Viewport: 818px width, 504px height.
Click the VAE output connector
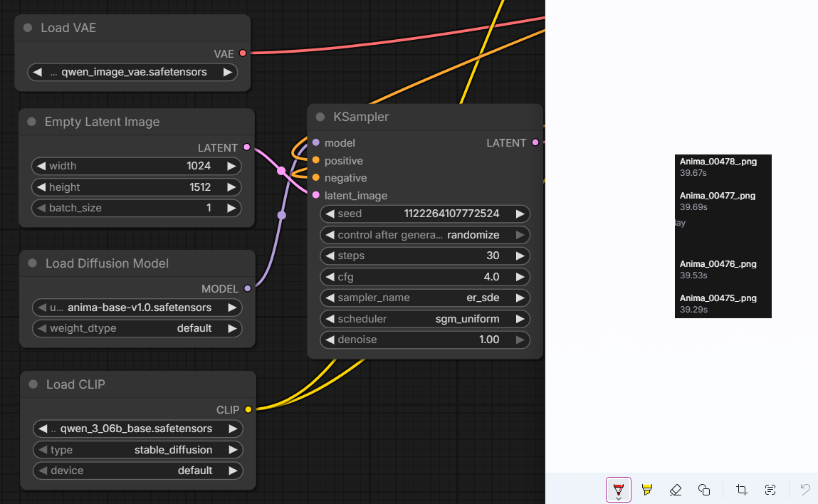coord(243,53)
